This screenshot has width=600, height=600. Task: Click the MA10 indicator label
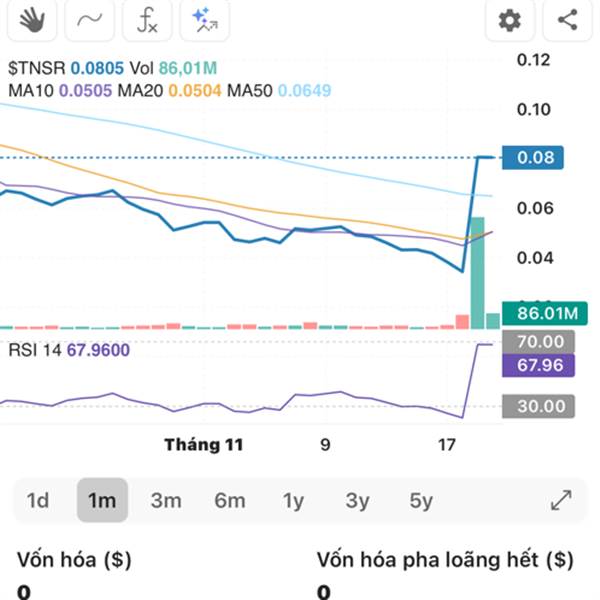click(x=30, y=91)
